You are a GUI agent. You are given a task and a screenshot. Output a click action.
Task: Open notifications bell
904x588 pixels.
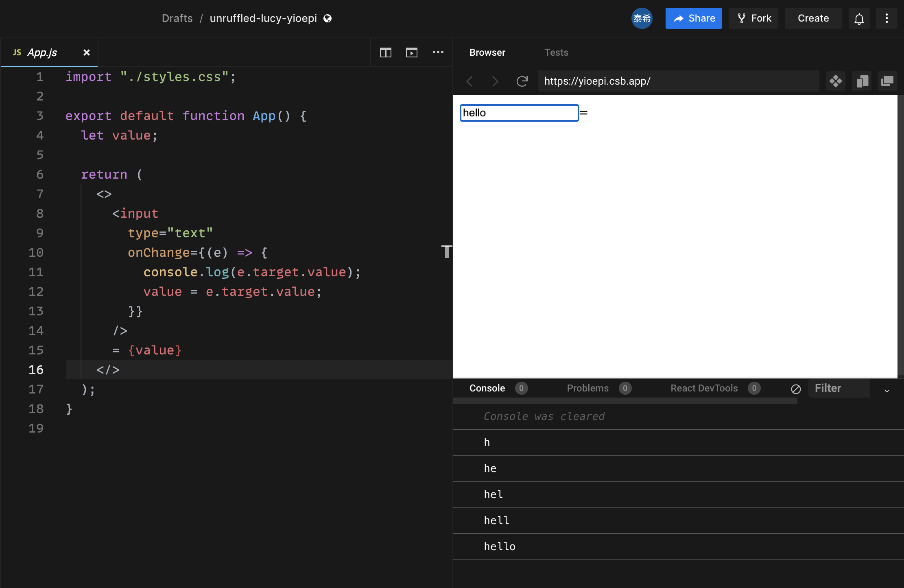pyautogui.click(x=859, y=19)
